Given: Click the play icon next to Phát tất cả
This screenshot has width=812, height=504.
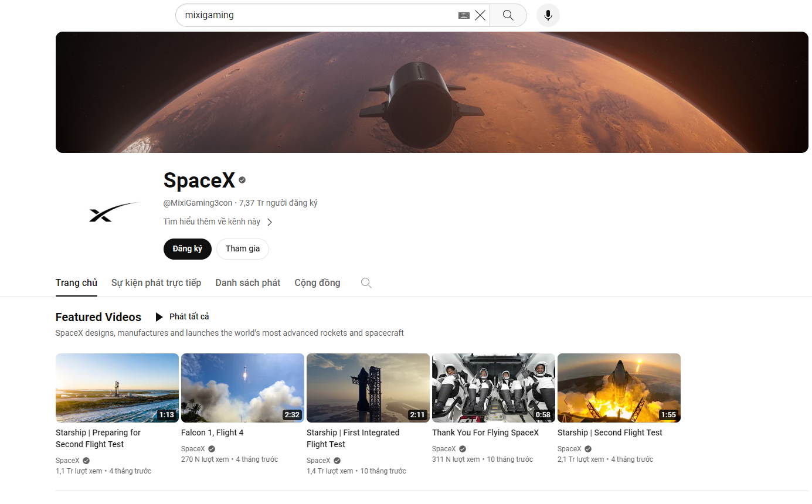Looking at the screenshot, I should 159,316.
